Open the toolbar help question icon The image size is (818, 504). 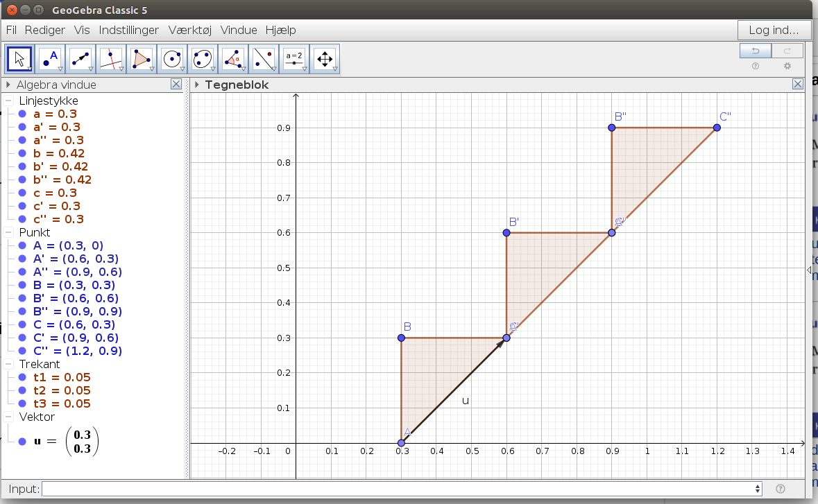tap(756, 66)
